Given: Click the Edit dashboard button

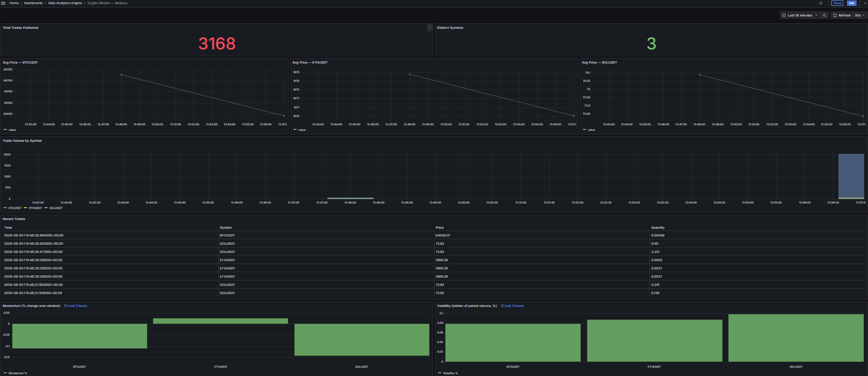Looking at the screenshot, I should (x=852, y=3).
